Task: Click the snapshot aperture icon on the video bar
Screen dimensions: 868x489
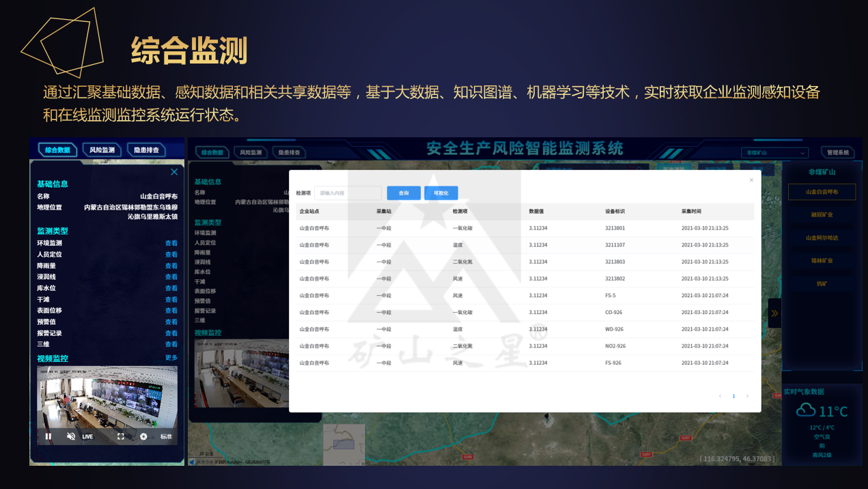Action: pos(143,436)
